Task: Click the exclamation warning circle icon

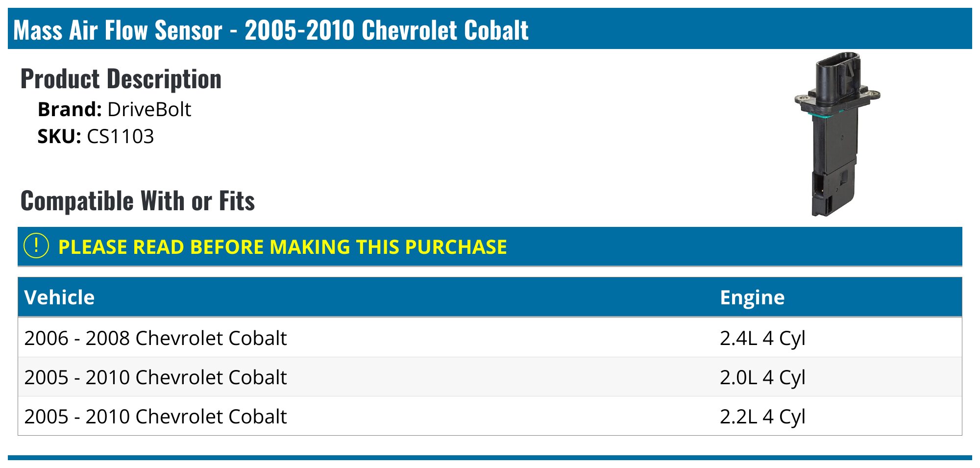Action: (36, 246)
